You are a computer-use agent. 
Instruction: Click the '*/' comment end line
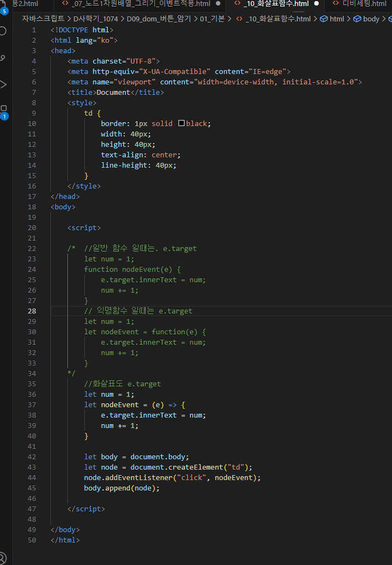(71, 374)
